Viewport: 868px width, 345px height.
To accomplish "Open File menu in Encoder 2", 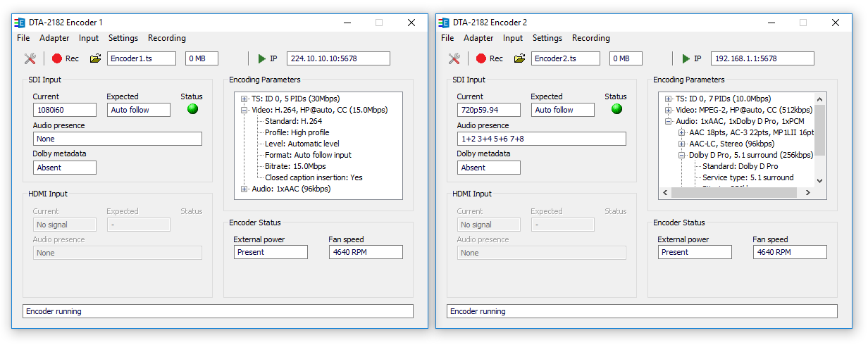I will click(447, 38).
